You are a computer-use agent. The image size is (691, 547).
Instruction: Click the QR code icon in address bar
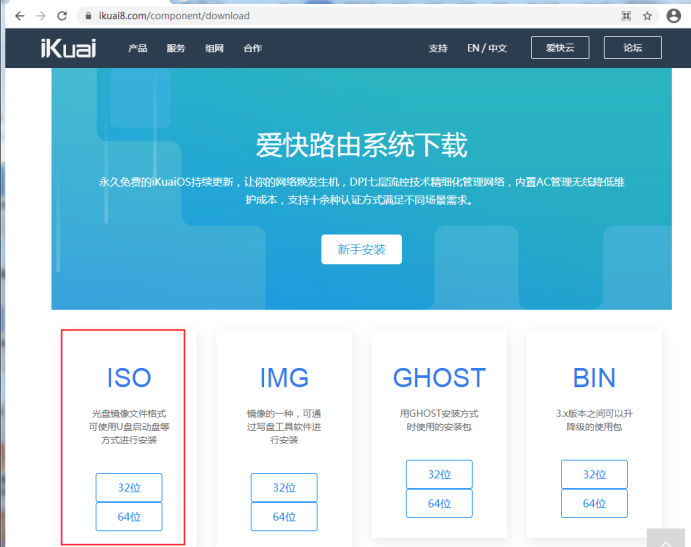627,16
